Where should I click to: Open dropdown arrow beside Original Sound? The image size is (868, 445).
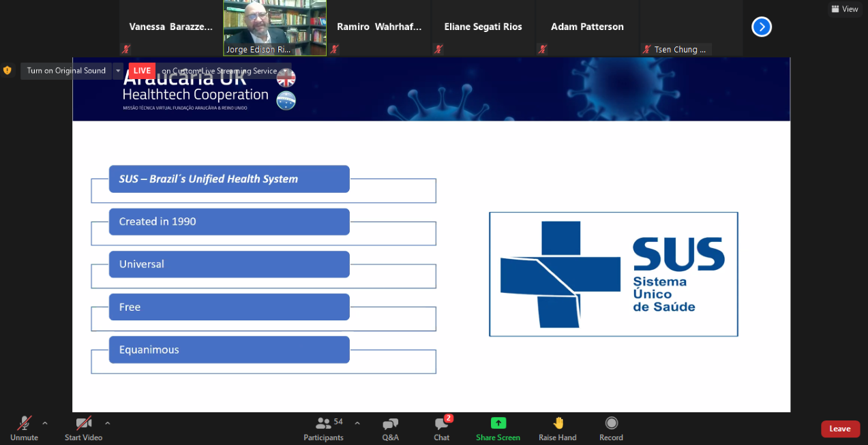[118, 71]
